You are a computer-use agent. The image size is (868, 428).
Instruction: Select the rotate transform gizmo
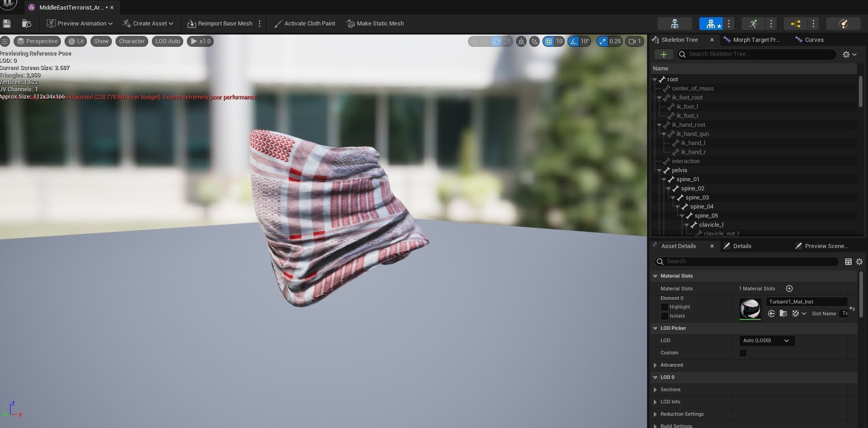(496, 41)
